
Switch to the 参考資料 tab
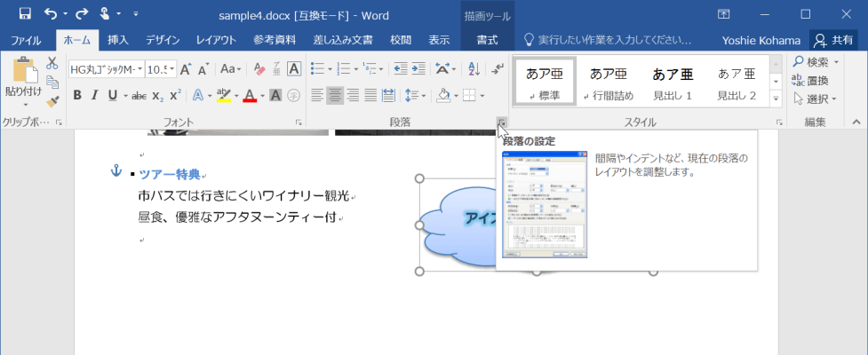(x=275, y=40)
